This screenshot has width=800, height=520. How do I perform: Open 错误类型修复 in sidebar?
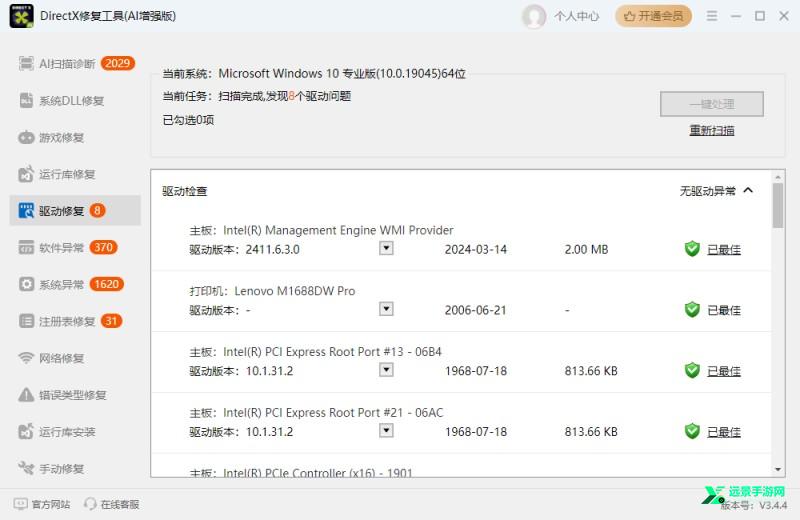(76, 394)
